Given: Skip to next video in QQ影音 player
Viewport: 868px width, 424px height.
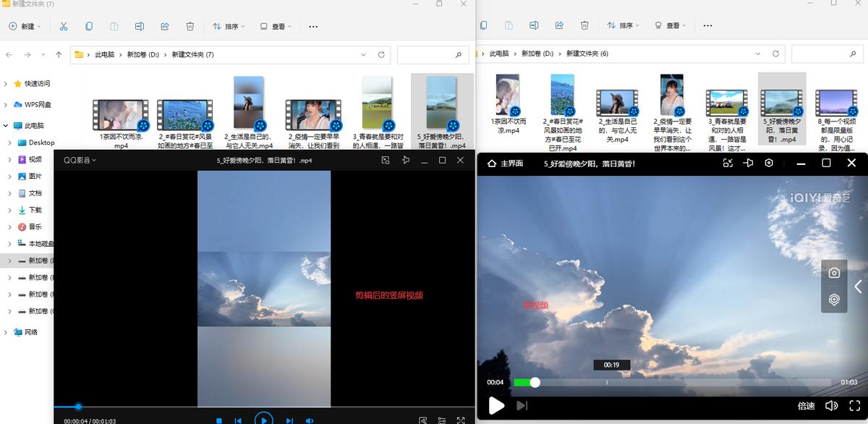Looking at the screenshot, I should 289,417.
